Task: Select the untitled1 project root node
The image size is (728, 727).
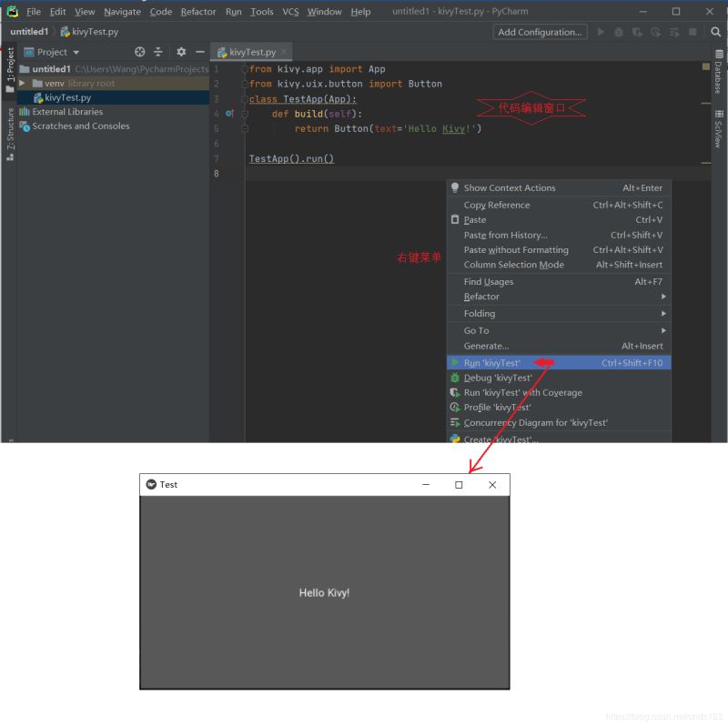Action: (x=113, y=69)
